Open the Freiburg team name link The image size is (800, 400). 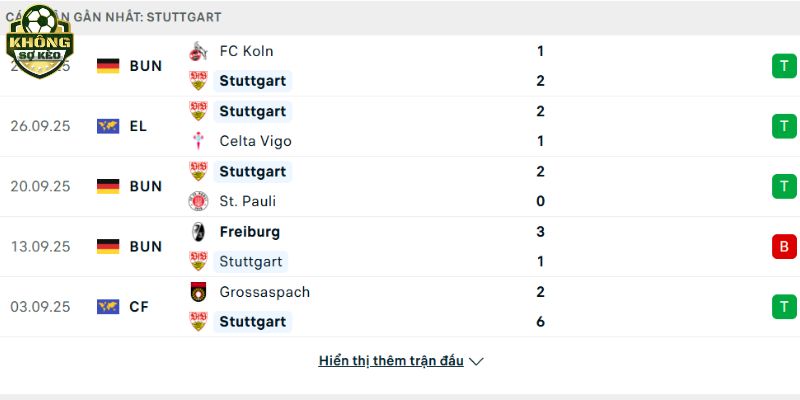coord(250,232)
